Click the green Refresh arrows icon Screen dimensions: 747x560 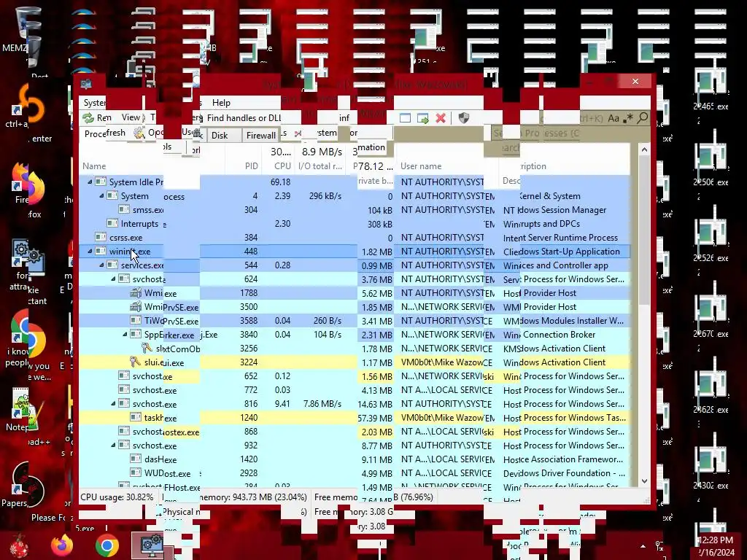click(x=88, y=117)
